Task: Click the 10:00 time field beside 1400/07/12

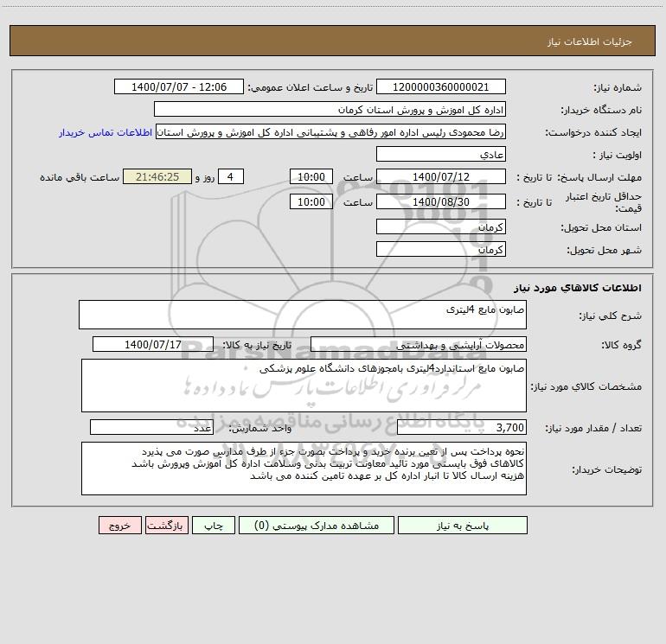Action: coord(311,176)
